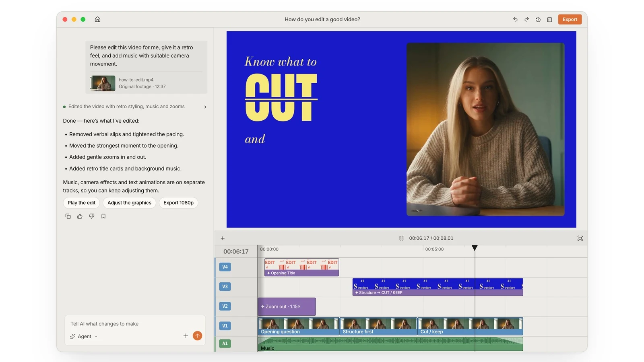644x362 pixels.
Task: Select the V3 track label
Action: coord(225,286)
